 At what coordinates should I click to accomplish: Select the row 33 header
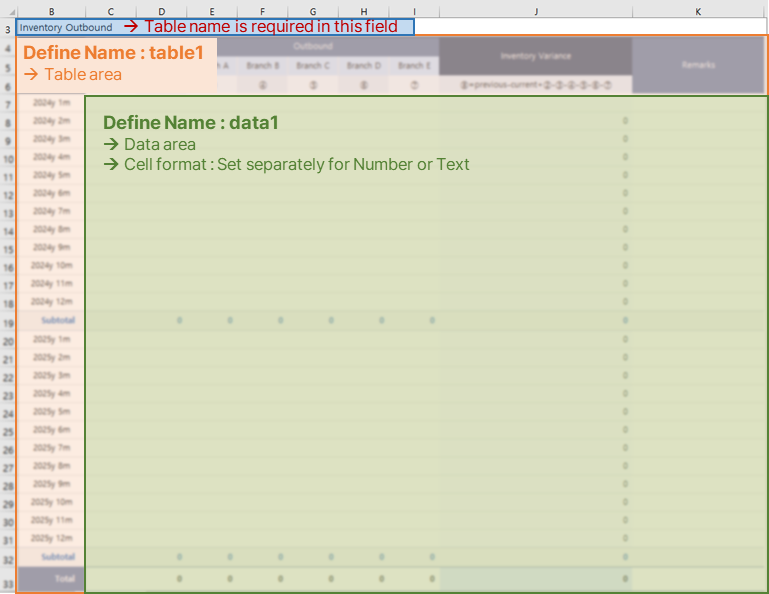coord(7,583)
